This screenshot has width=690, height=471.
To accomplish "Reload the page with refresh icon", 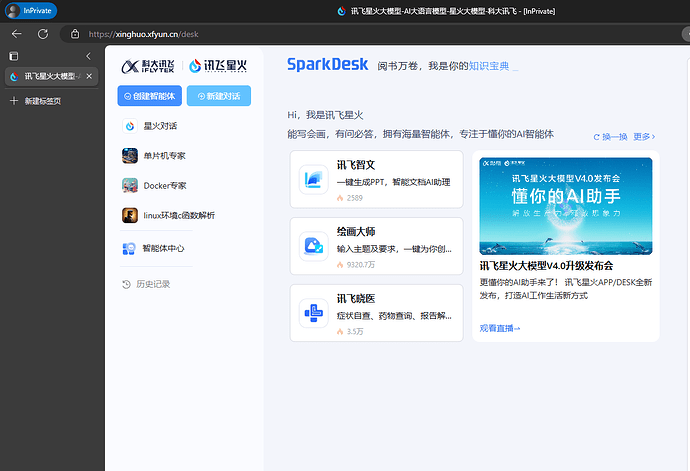I will [43, 34].
